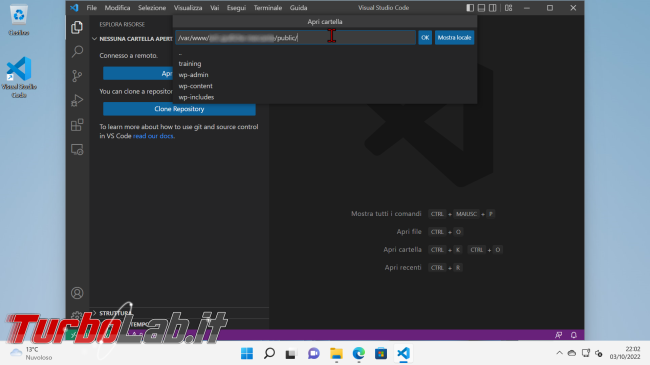Open Task View in taskbar

(291, 353)
